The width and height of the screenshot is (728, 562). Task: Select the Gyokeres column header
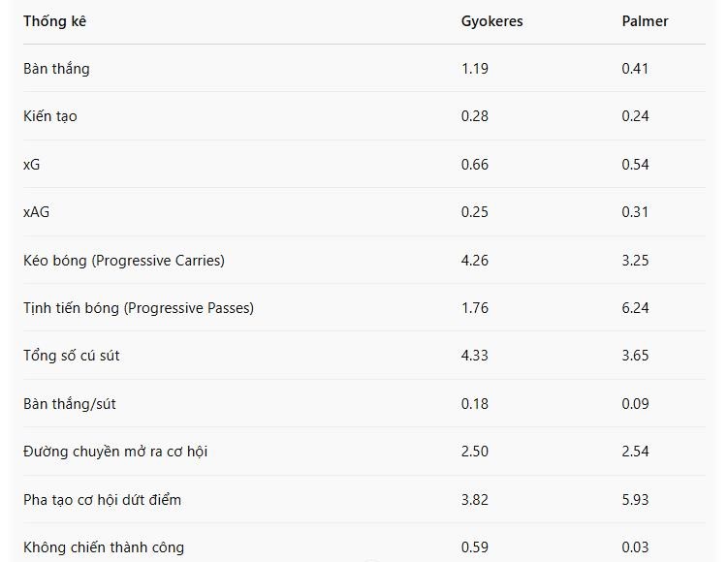coord(491,21)
